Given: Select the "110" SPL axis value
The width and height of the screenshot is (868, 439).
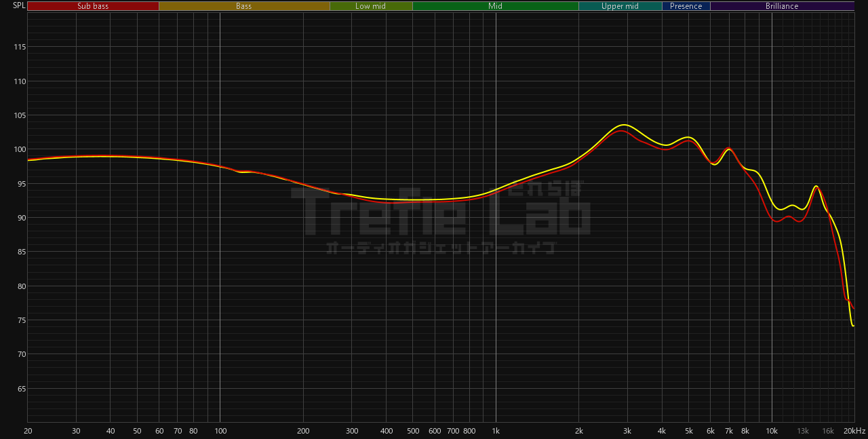Looking at the screenshot, I should (18, 81).
